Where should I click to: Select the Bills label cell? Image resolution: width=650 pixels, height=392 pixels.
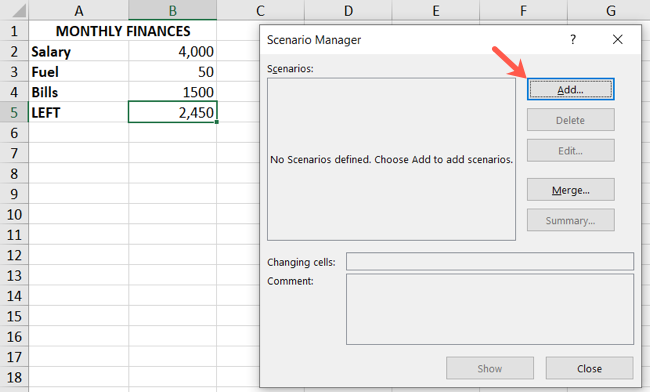point(78,92)
